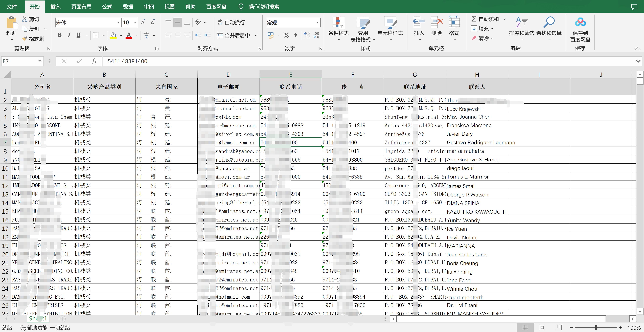Click Merge & Center (合并后居中) button

click(234, 35)
